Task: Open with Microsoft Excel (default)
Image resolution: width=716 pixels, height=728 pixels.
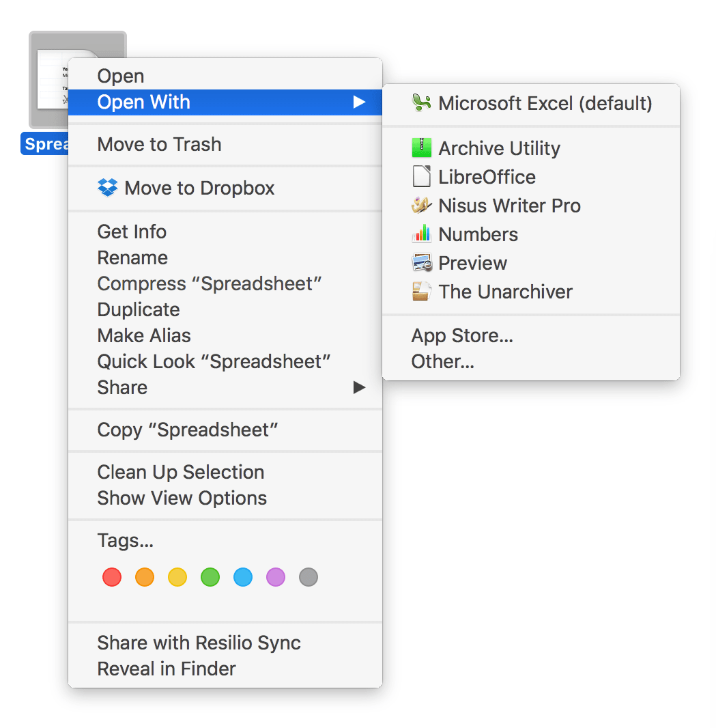Action: (x=531, y=103)
